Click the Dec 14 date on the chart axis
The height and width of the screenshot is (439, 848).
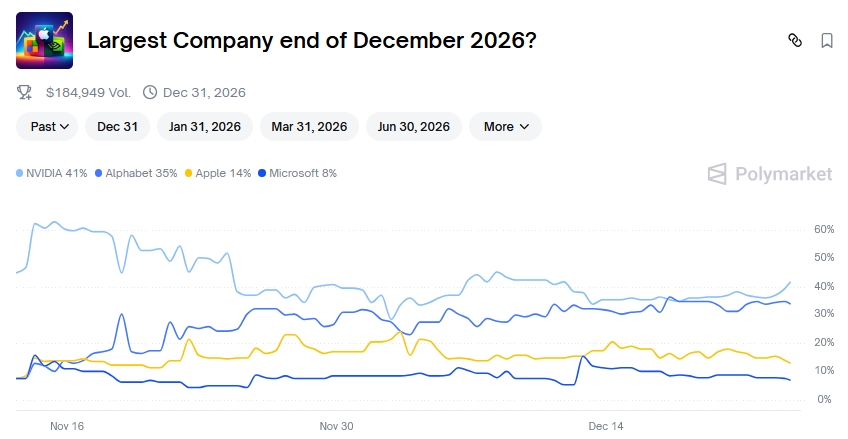click(606, 426)
